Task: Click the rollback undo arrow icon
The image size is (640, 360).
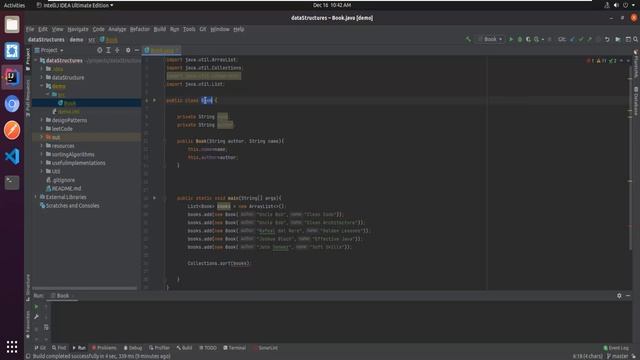Action: pyautogui.click(x=607, y=39)
